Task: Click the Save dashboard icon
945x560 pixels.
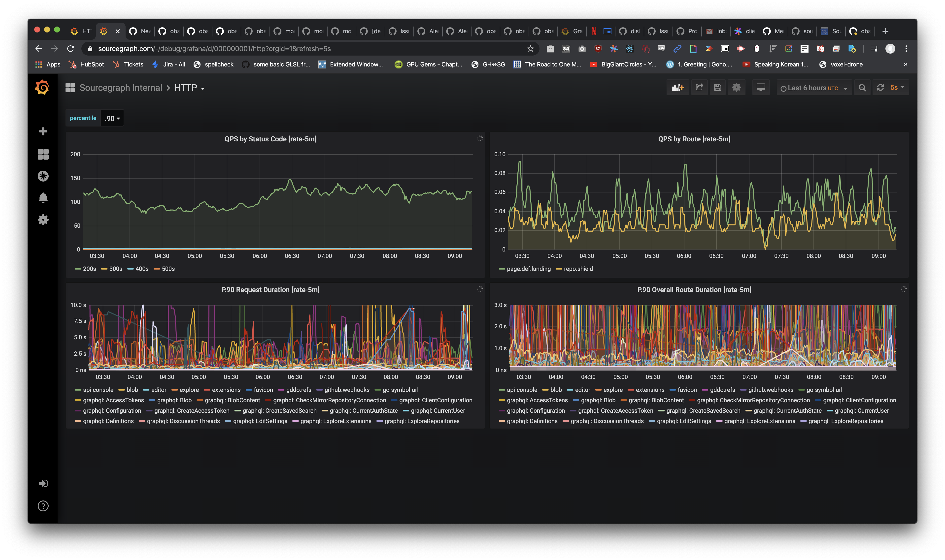Action: pos(717,88)
